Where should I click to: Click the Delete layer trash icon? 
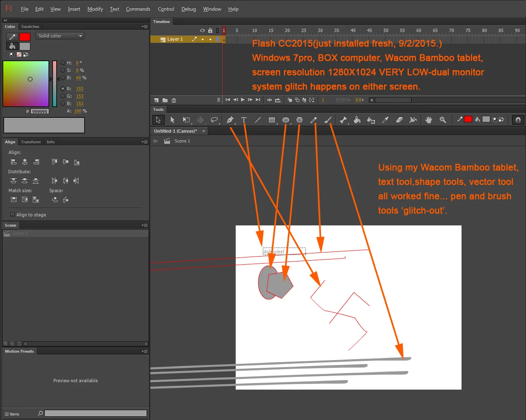[x=174, y=100]
